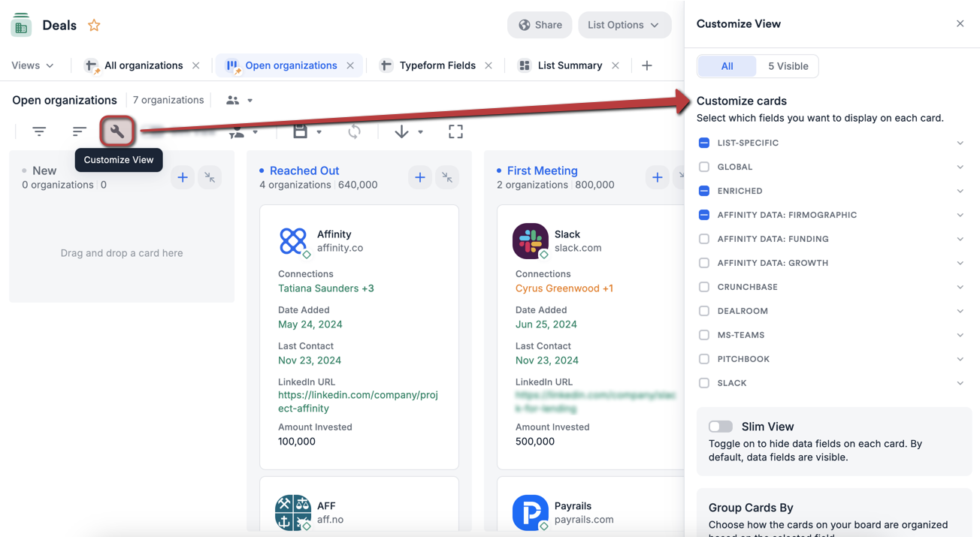Open the Customize View wrench tool

tap(117, 131)
